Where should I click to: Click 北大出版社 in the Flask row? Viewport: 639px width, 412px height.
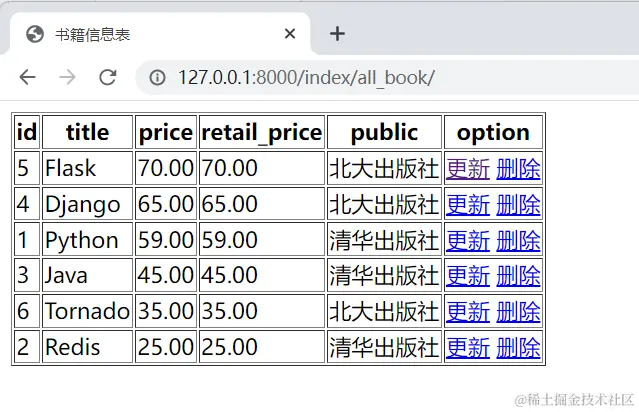(384, 169)
